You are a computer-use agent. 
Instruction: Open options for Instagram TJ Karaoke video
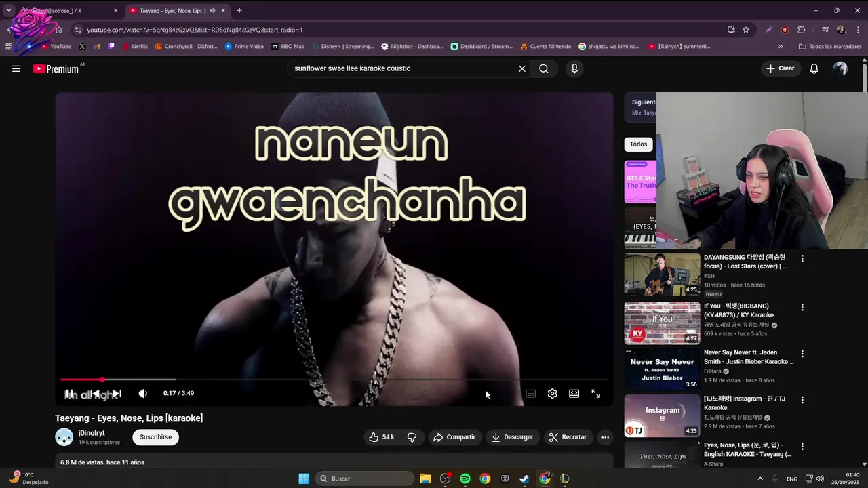coord(802,401)
